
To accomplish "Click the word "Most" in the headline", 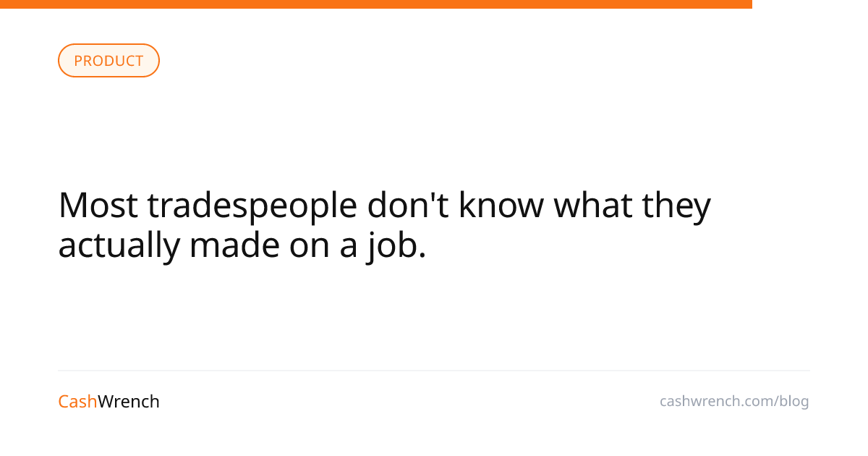I will click(98, 206).
